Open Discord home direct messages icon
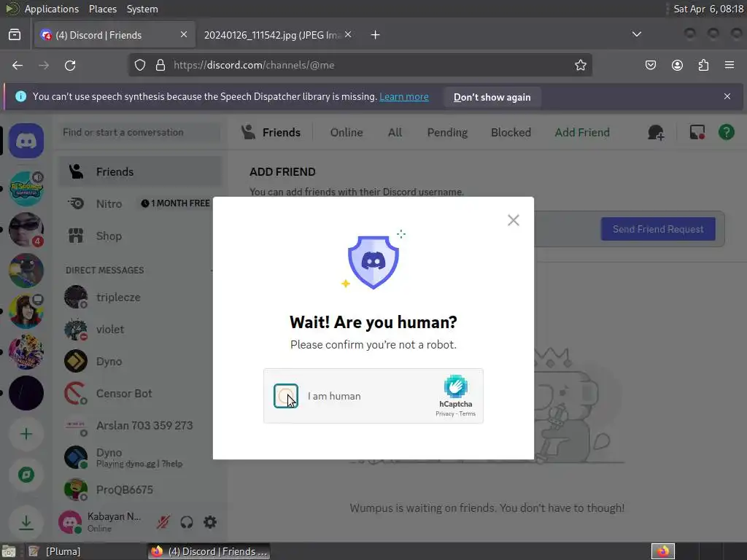The height and width of the screenshot is (560, 747). 26,141
